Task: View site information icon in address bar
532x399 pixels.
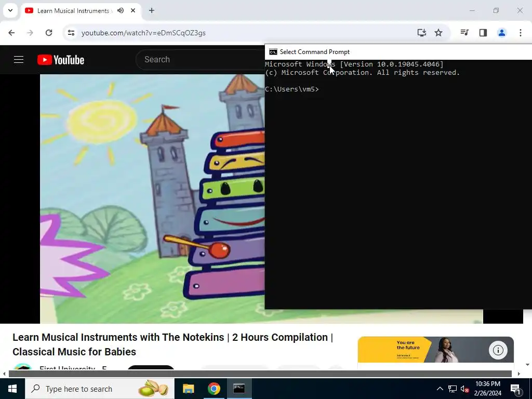Action: pyautogui.click(x=71, y=33)
